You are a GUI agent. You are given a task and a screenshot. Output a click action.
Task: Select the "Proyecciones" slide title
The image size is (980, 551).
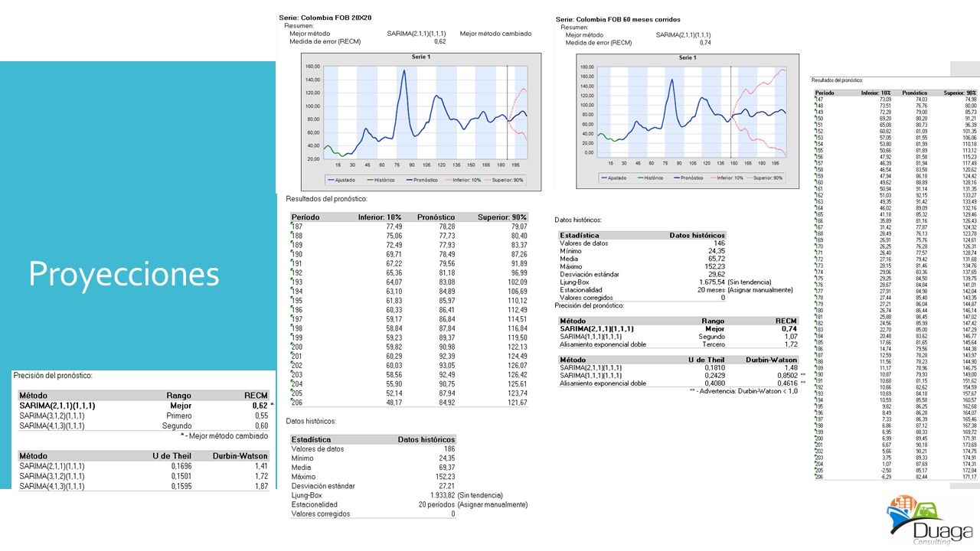pyautogui.click(x=124, y=274)
